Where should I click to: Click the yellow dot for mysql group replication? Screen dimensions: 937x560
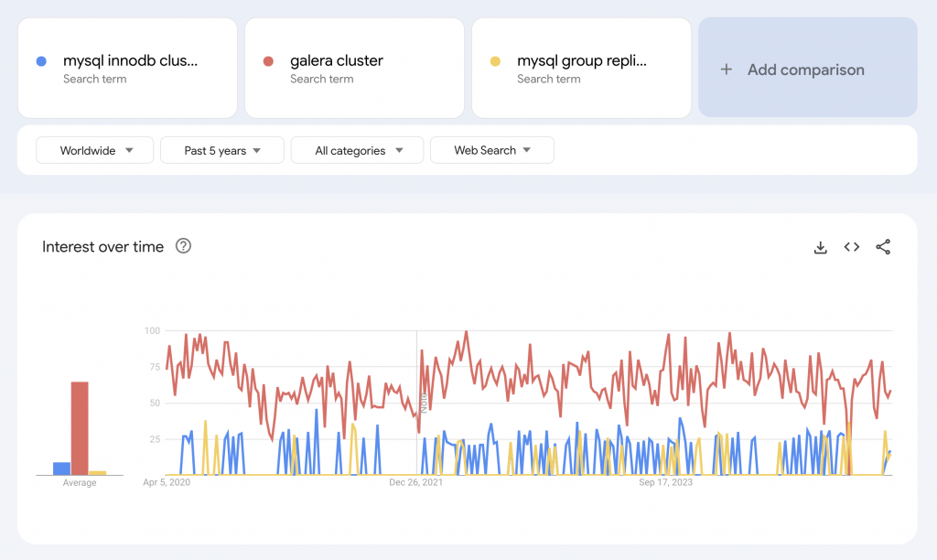coord(495,61)
